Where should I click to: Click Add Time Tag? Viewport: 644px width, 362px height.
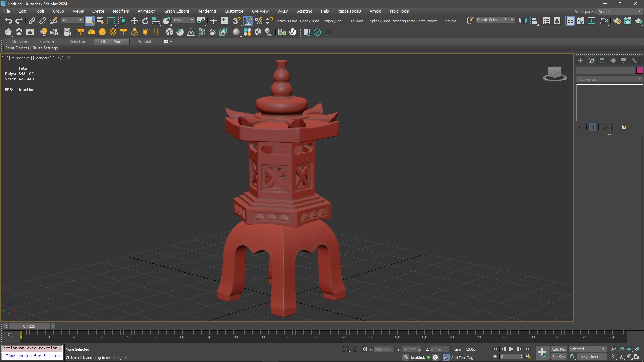[x=462, y=358]
